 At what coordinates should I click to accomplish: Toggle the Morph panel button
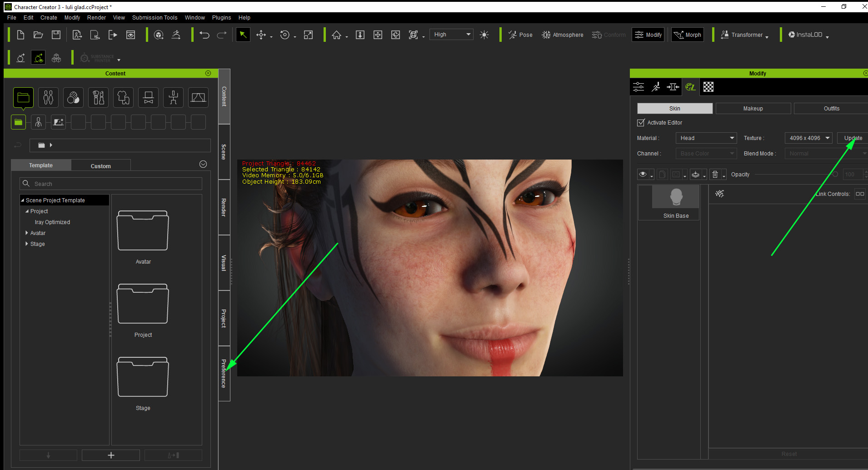point(688,35)
